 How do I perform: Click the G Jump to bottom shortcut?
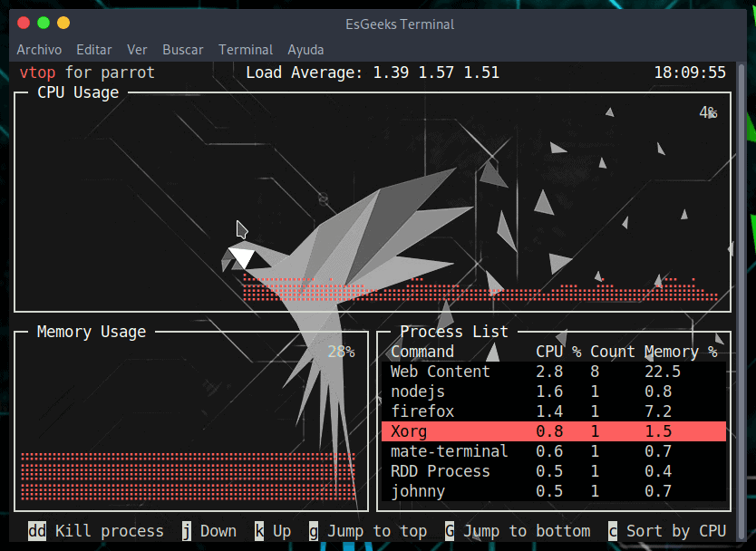coord(518,531)
